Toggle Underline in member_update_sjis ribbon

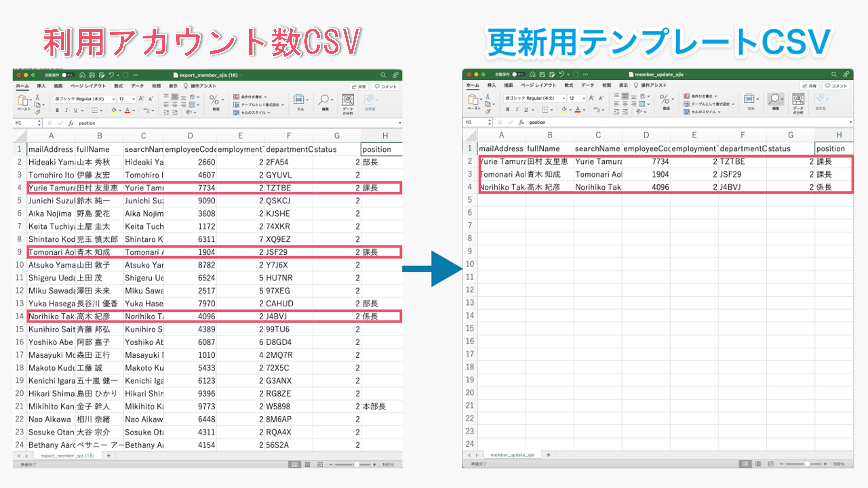point(526,109)
